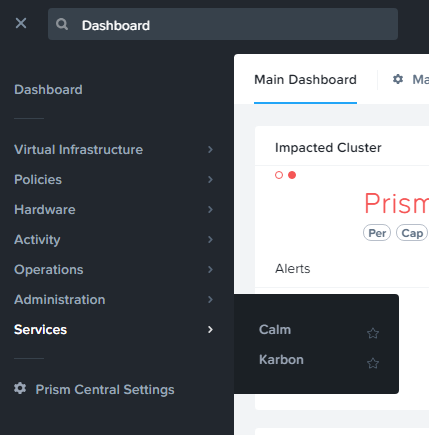
Task: Click the Prism Central Settings gear icon
Action: pyautogui.click(x=20, y=388)
